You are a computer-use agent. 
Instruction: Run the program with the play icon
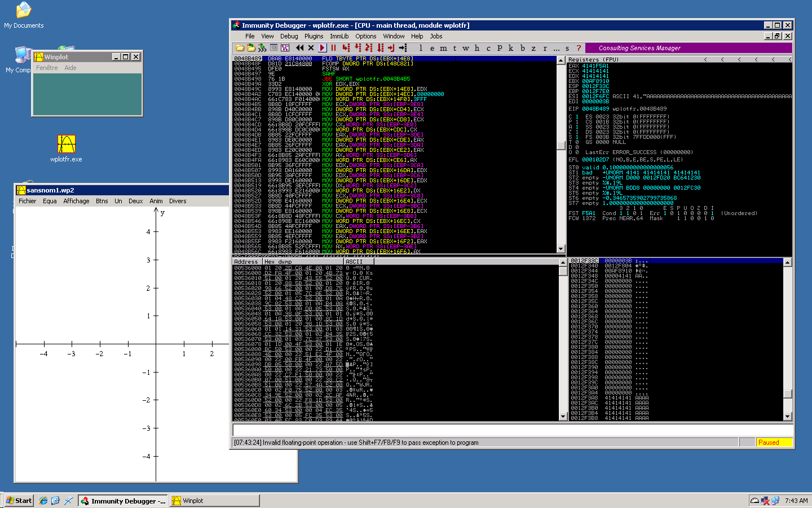click(322, 48)
